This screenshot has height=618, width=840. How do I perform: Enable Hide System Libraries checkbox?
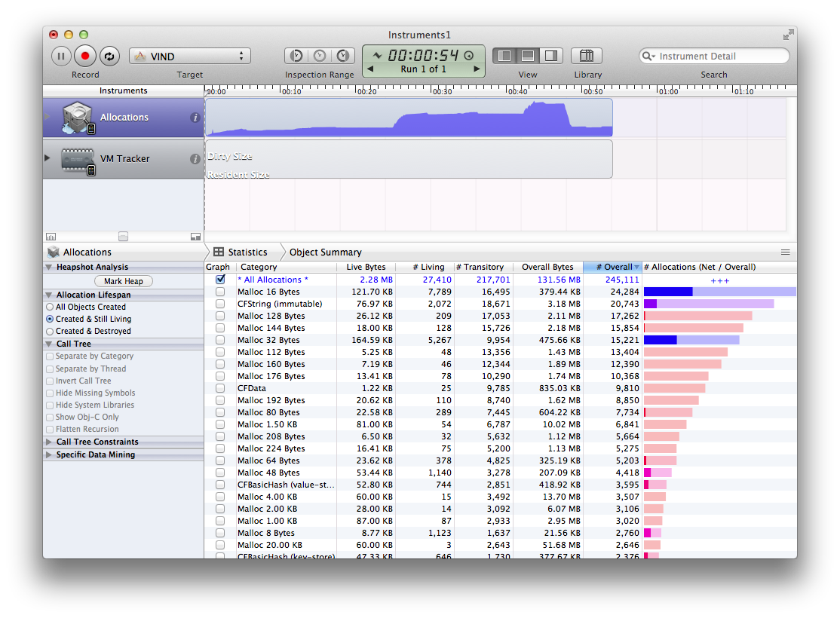[x=50, y=405]
